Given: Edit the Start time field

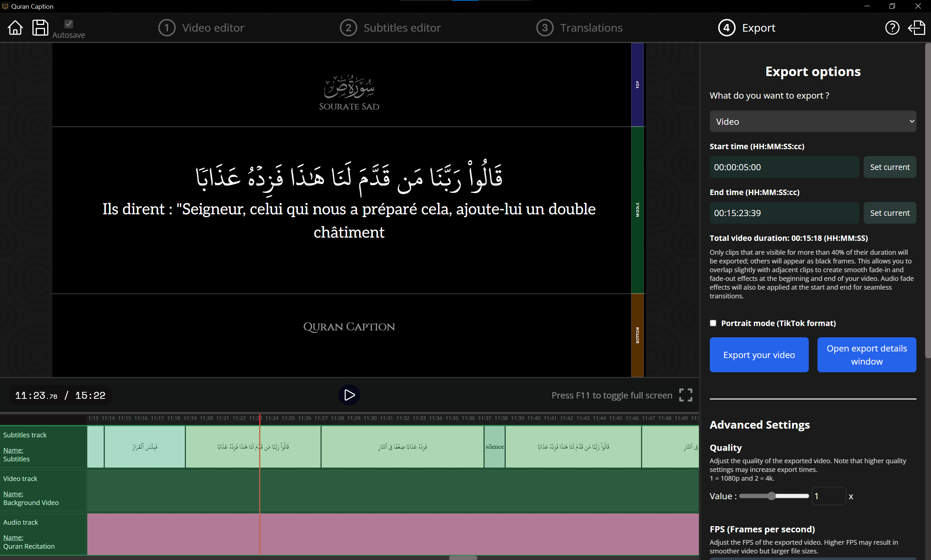Looking at the screenshot, I should pyautogui.click(x=784, y=167).
